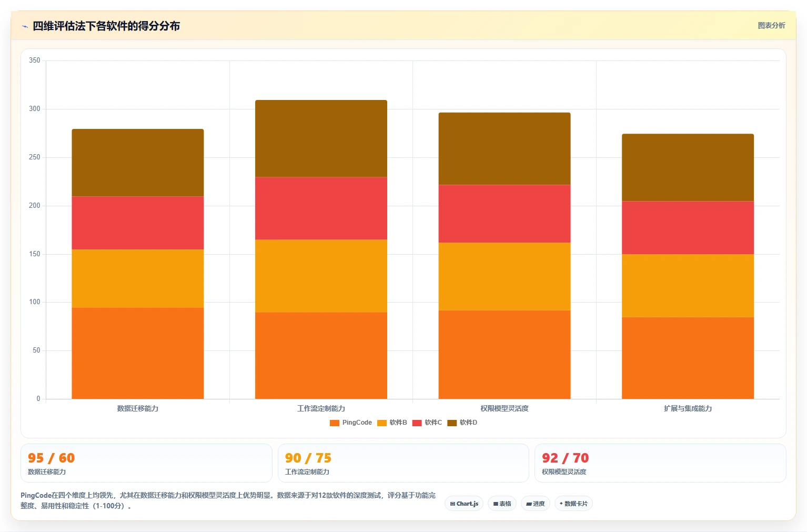Click the PingCode segment of the 工作流定制能力 bar
Image resolution: width=807 pixels, height=532 pixels.
321,355
